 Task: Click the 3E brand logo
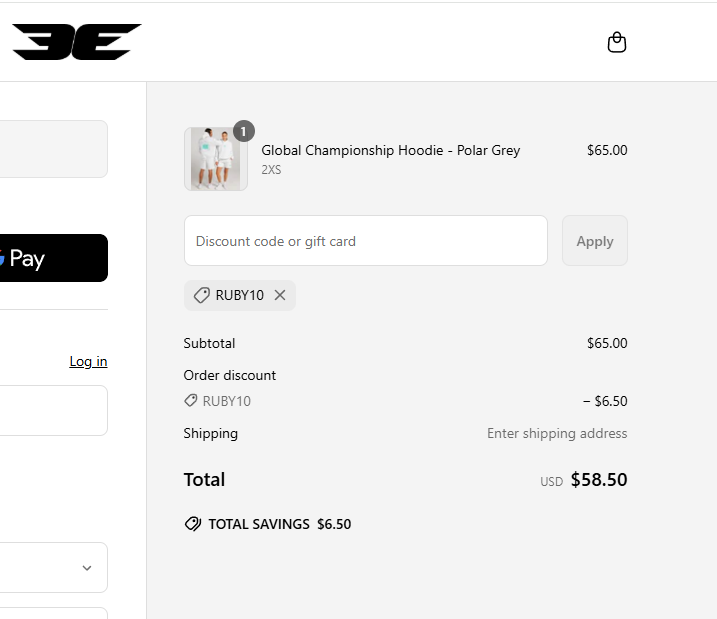coord(77,42)
